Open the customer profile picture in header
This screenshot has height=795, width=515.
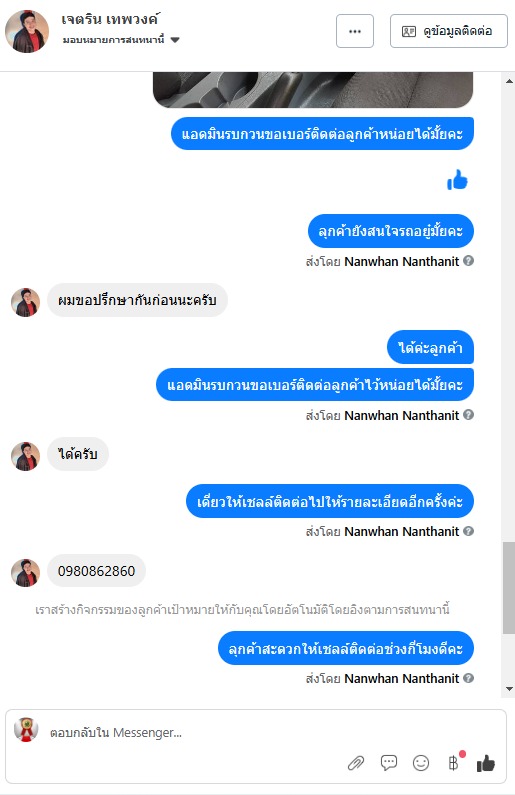(27, 31)
